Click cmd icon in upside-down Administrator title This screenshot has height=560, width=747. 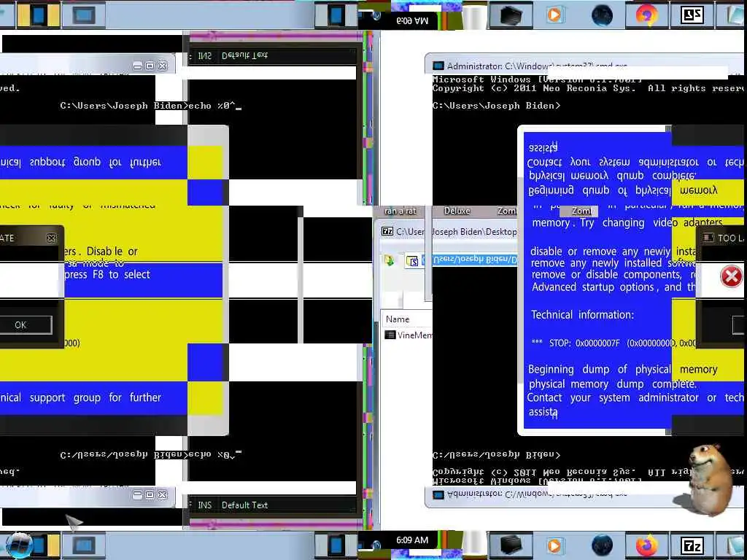(x=438, y=495)
